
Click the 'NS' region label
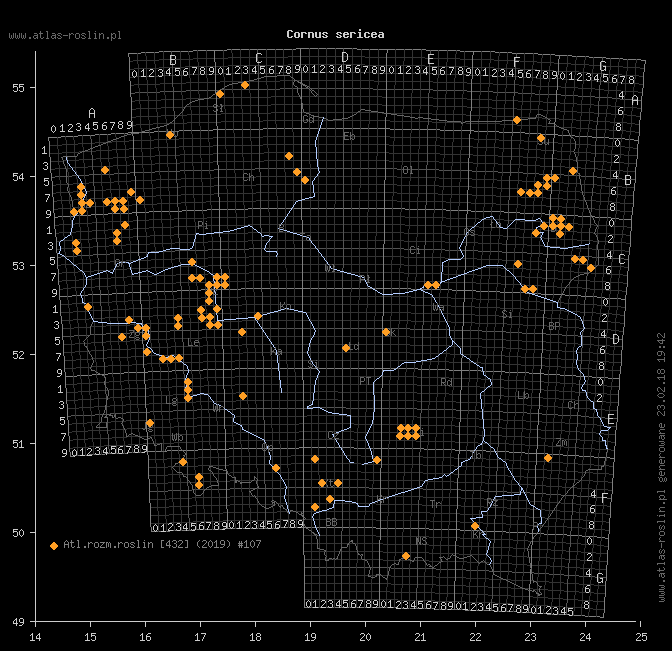click(421, 541)
